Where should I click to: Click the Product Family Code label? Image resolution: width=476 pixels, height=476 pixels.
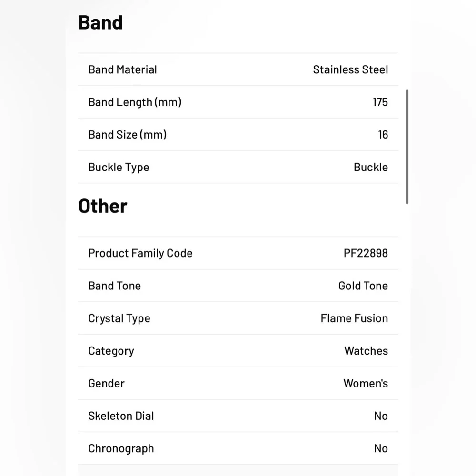pyautogui.click(x=140, y=253)
